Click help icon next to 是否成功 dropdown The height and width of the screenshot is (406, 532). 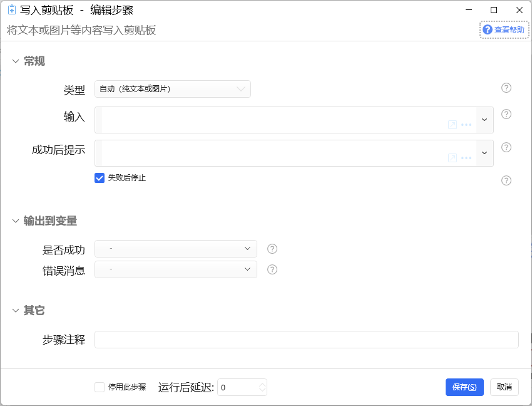point(272,249)
